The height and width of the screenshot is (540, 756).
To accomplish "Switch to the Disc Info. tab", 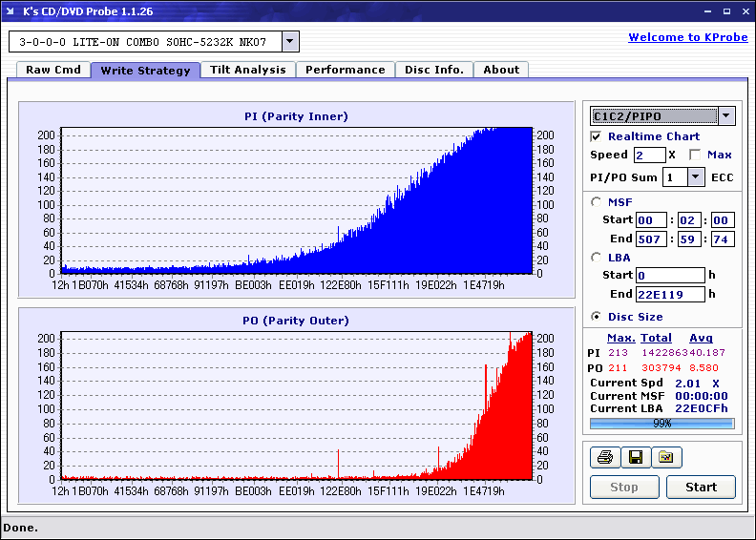I will point(434,70).
